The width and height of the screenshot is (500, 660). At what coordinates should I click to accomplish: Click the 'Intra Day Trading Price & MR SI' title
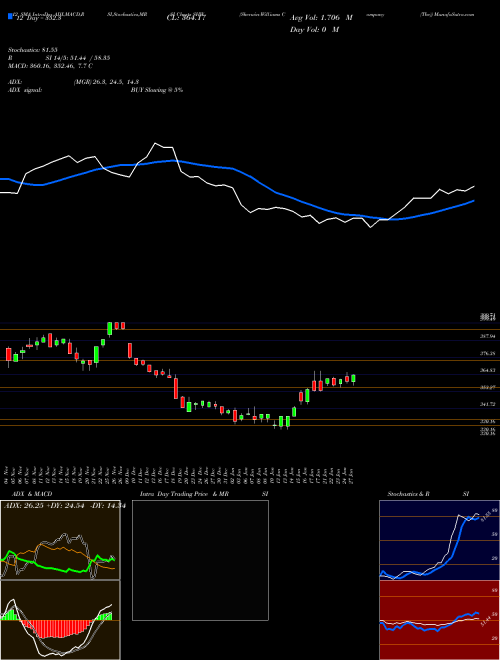point(204,494)
